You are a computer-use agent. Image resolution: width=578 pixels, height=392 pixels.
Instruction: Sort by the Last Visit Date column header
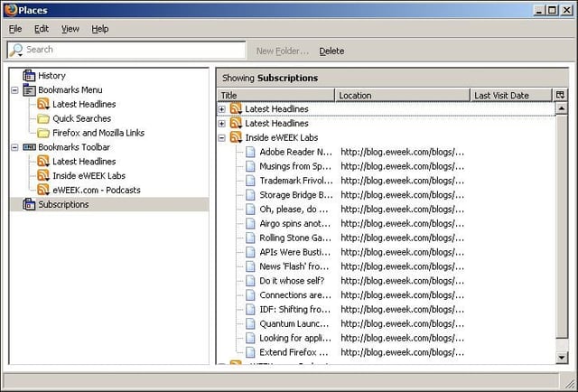(511, 95)
